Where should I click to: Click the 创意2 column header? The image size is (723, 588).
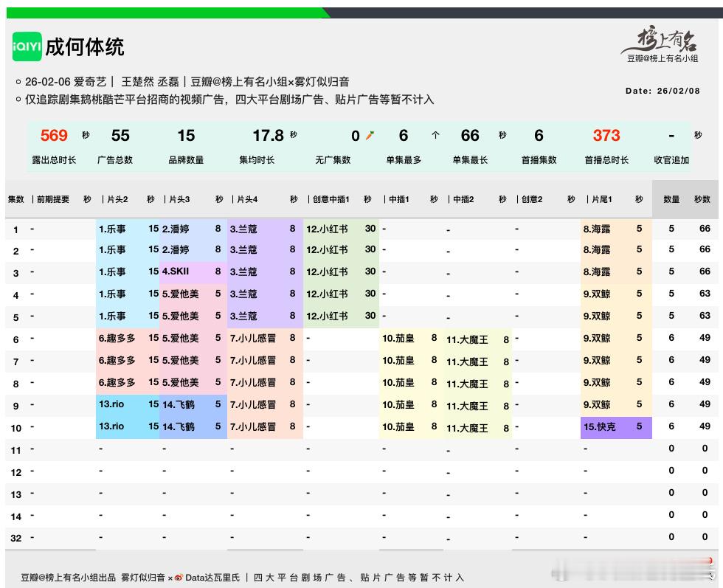coord(532,199)
